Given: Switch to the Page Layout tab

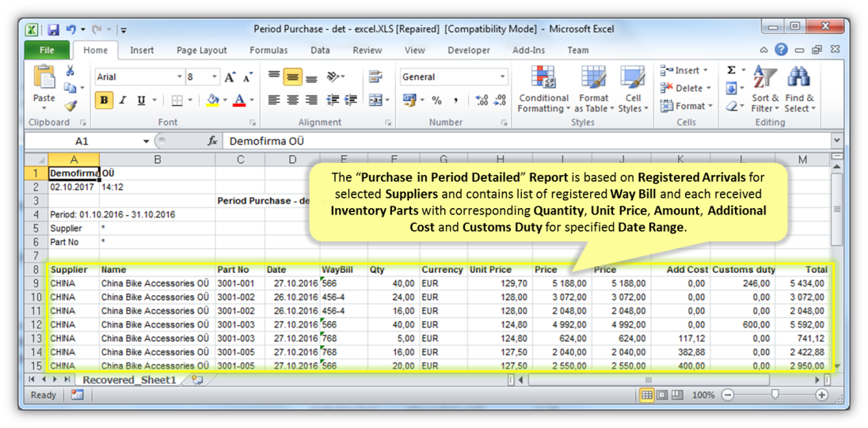Looking at the screenshot, I should tap(202, 51).
